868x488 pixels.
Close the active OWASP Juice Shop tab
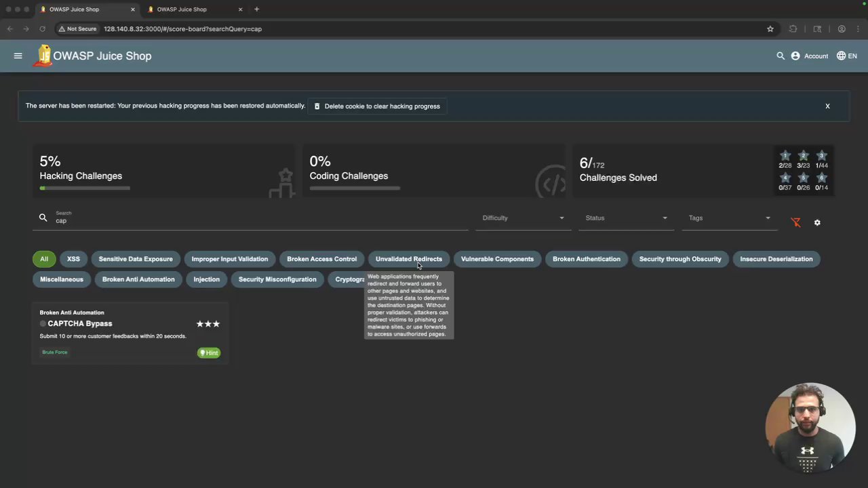click(x=133, y=9)
